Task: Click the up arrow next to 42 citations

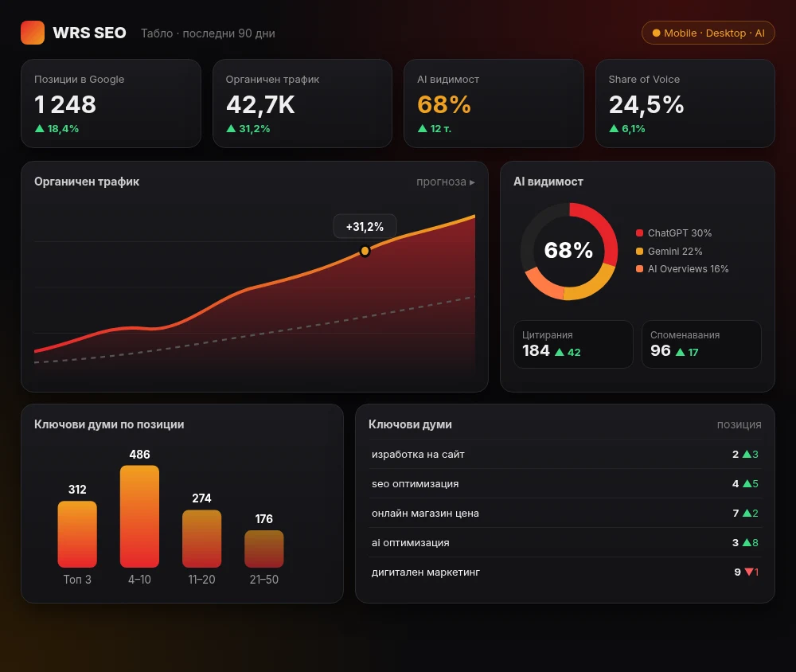Action: 560,352
